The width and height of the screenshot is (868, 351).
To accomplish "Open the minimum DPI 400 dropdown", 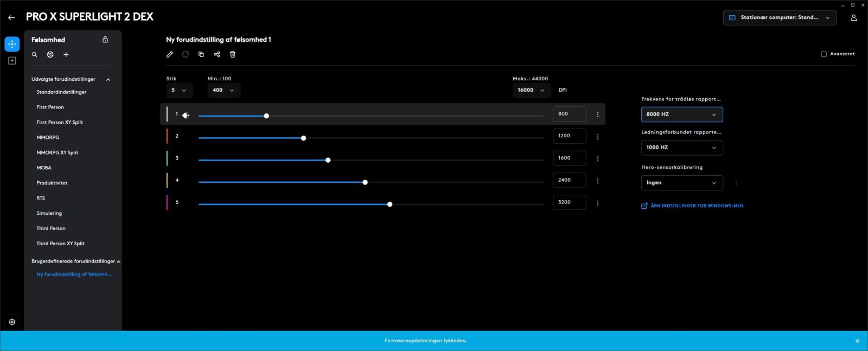I will (x=224, y=90).
